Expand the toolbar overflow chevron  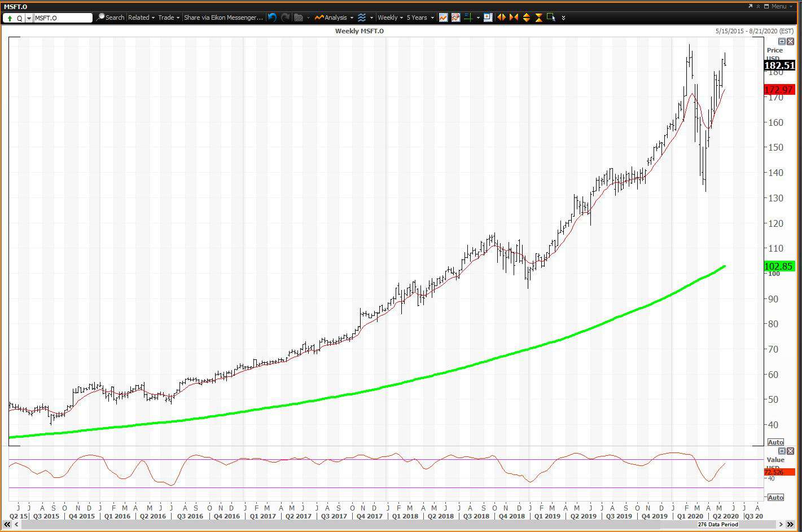[563, 18]
